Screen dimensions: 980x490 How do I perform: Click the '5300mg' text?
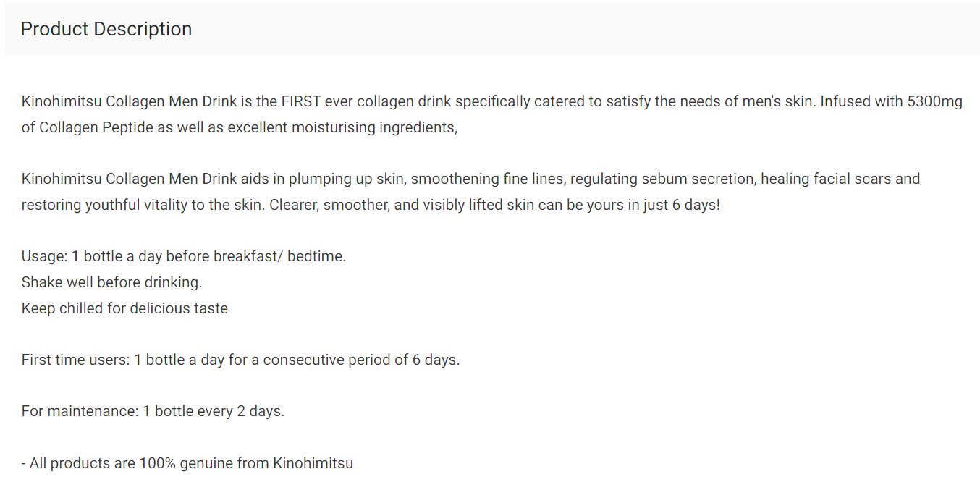934,101
